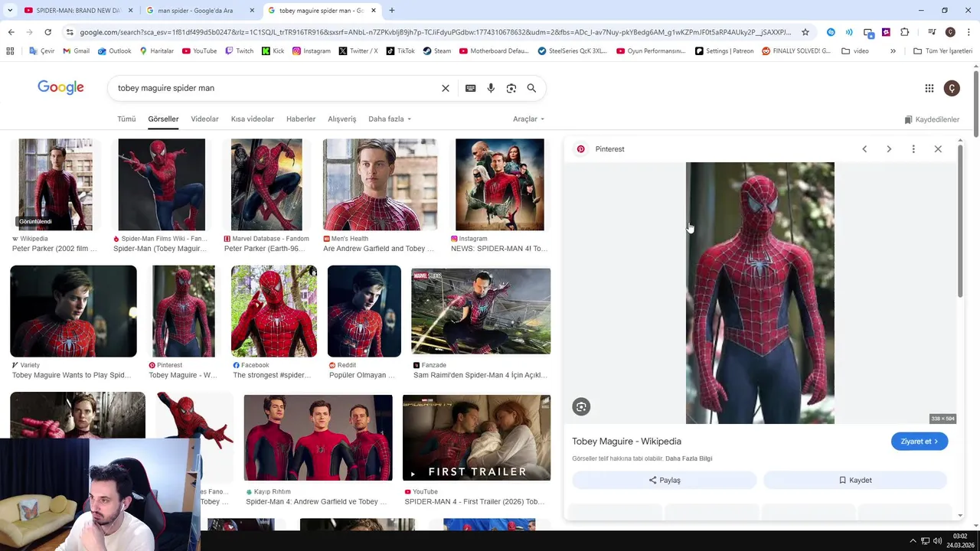The height and width of the screenshot is (551, 980).
Task: Open Google Lens image search icon
Action: [511, 88]
